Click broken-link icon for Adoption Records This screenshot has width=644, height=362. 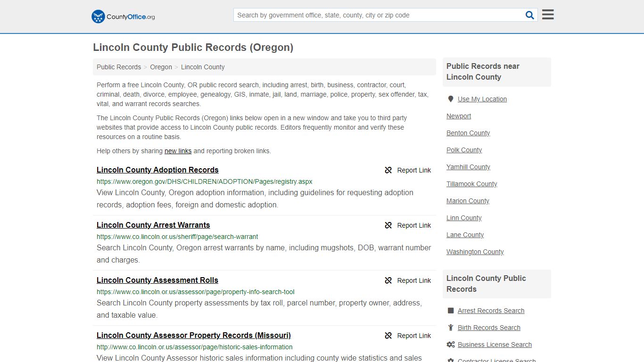[388, 170]
